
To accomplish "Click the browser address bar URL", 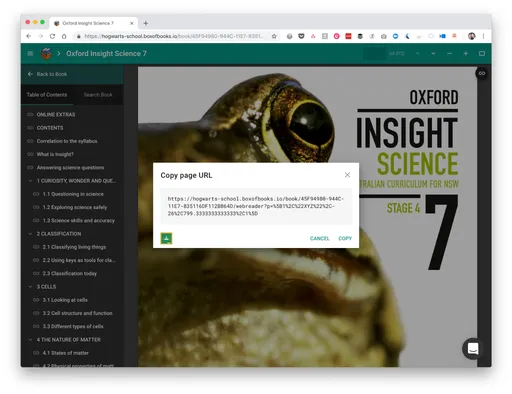I will 174,36.
